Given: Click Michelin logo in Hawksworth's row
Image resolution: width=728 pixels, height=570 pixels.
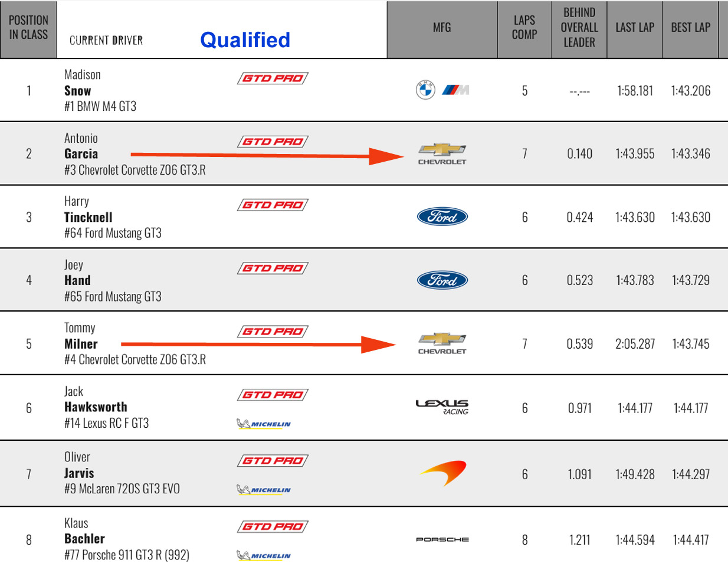Looking at the screenshot, I should [x=264, y=424].
